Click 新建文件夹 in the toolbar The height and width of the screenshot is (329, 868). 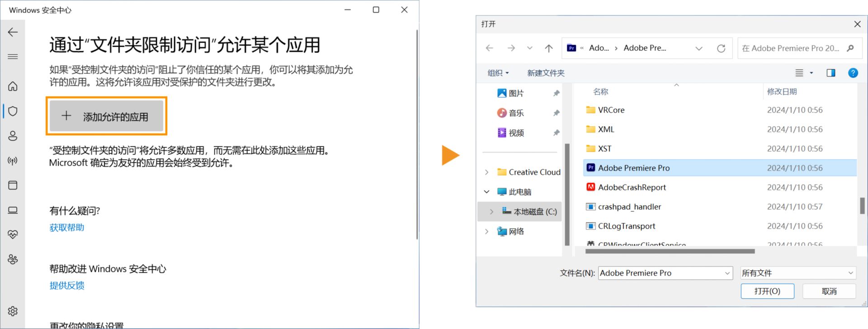point(546,73)
